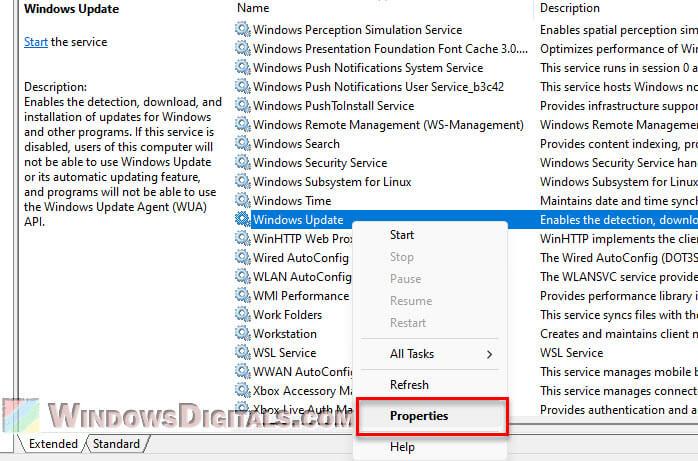
Task: Click gear icon for selected Windows Update row
Action: [243, 219]
